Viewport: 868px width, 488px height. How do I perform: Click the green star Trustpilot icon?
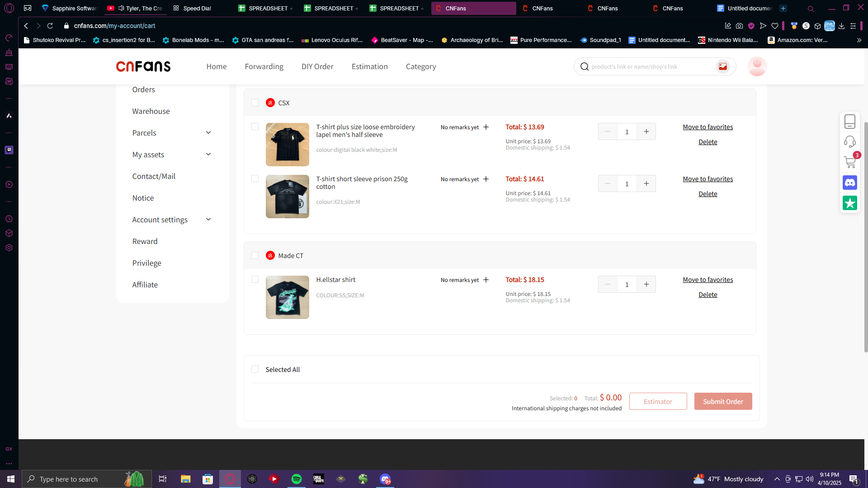850,203
